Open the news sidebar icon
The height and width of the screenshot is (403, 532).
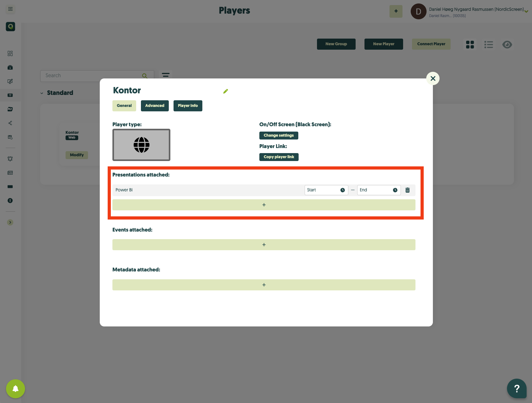[10, 173]
